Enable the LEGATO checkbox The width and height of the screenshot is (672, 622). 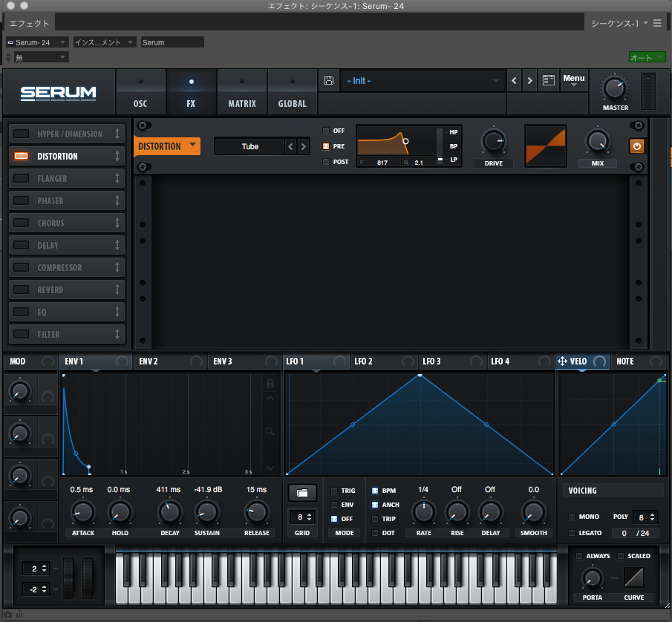coord(572,533)
